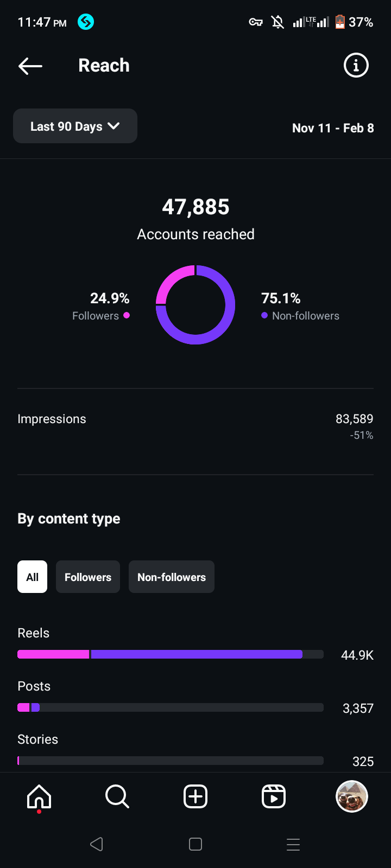Go to the Home feed icon
This screenshot has width=391, height=868.
click(39, 797)
